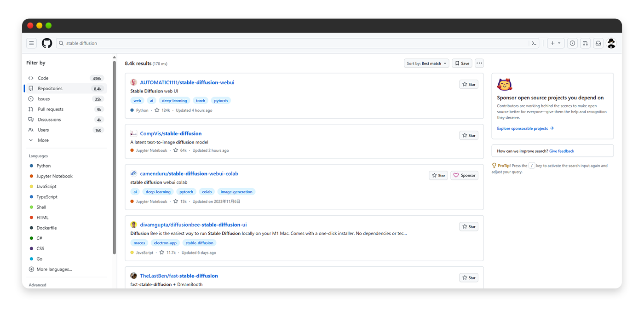Star the divamgupta diffusionbee repo
The height and width of the screenshot is (322, 644).
pyautogui.click(x=469, y=226)
